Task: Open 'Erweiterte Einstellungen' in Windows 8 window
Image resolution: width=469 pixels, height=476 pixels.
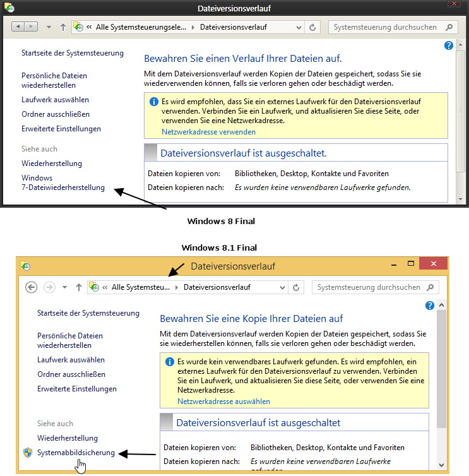Action: 61,129
